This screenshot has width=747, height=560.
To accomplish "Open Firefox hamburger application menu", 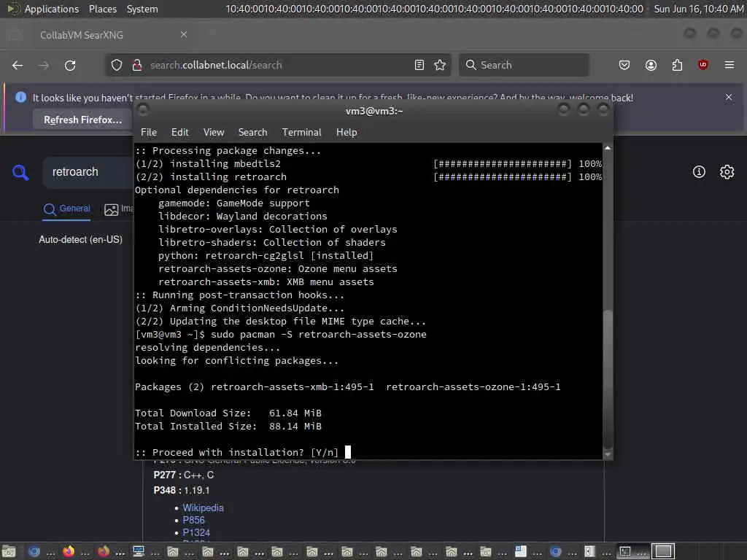I will [x=729, y=65].
